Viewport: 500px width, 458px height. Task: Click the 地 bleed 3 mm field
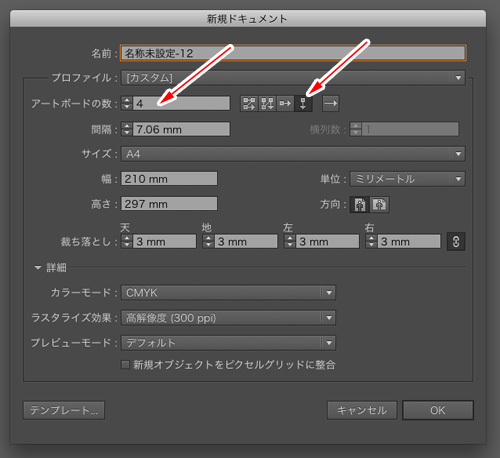tap(246, 241)
